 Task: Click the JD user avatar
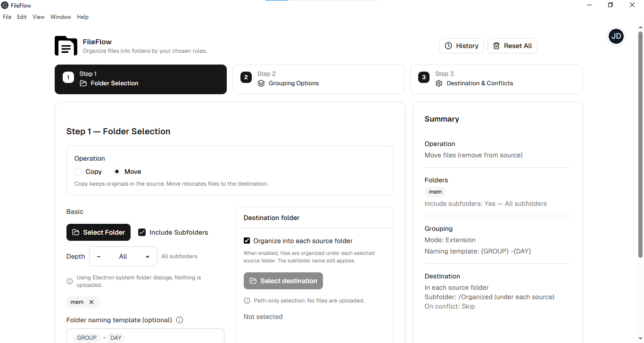(616, 36)
